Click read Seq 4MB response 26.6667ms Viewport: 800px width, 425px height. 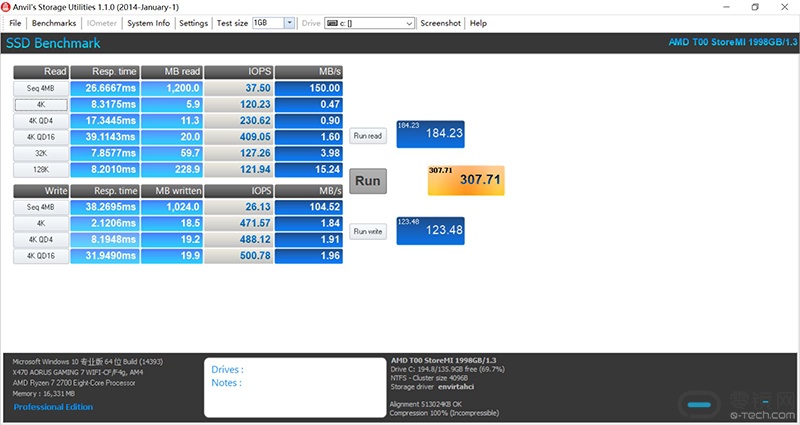105,88
